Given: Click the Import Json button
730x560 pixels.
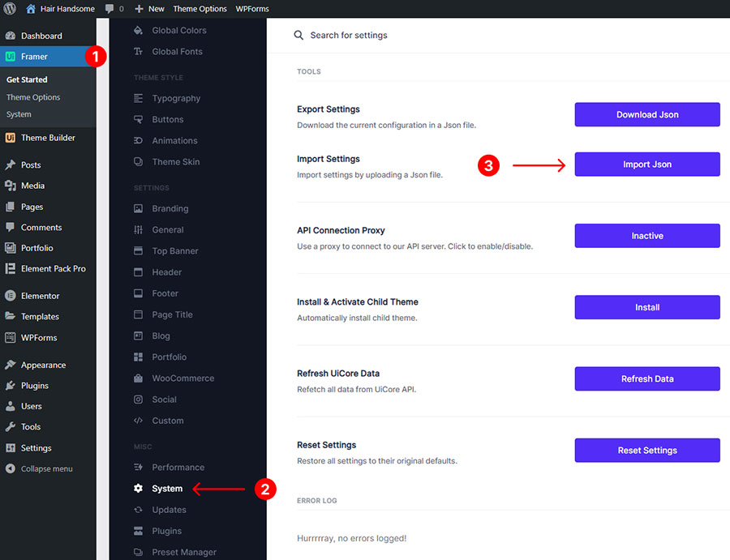Looking at the screenshot, I should 646,165.
